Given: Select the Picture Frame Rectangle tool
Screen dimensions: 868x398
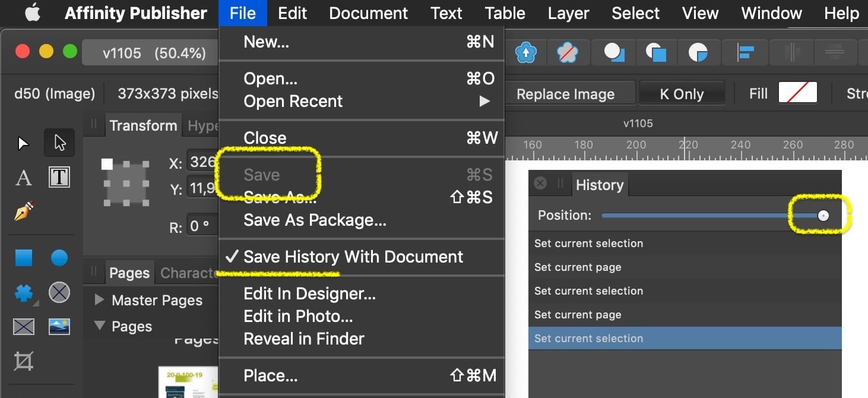Looking at the screenshot, I should click(23, 326).
